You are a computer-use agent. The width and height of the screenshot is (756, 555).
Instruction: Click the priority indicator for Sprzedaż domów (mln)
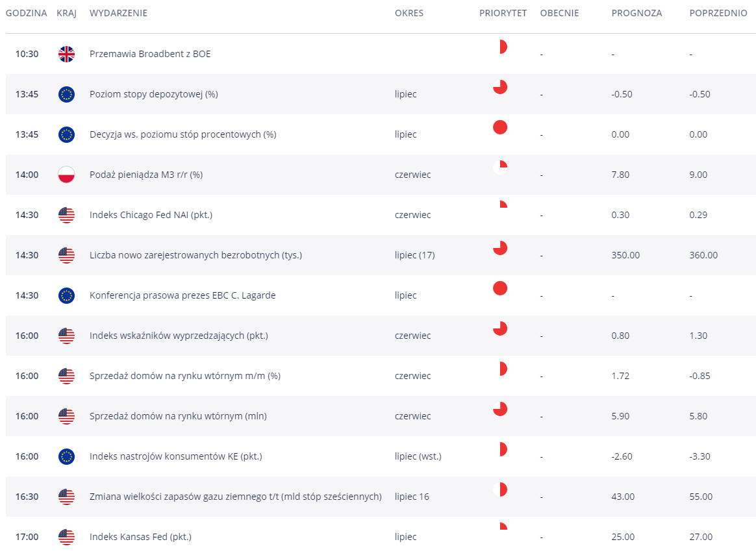(x=501, y=409)
